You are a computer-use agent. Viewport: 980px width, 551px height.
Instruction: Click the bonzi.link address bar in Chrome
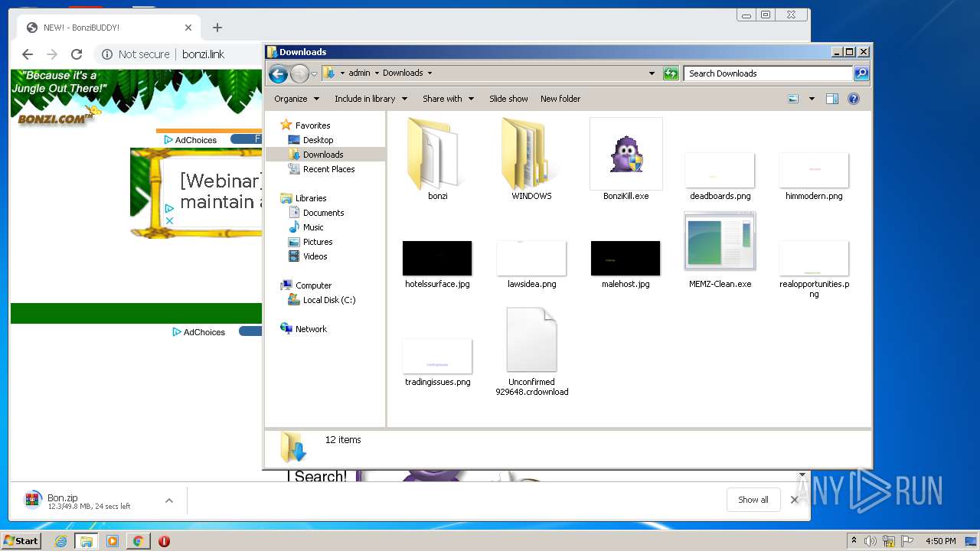click(203, 54)
